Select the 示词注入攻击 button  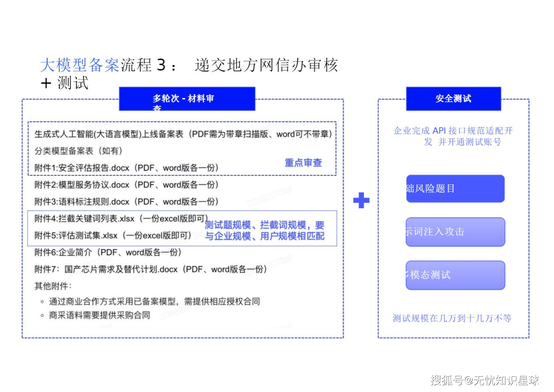point(455,232)
